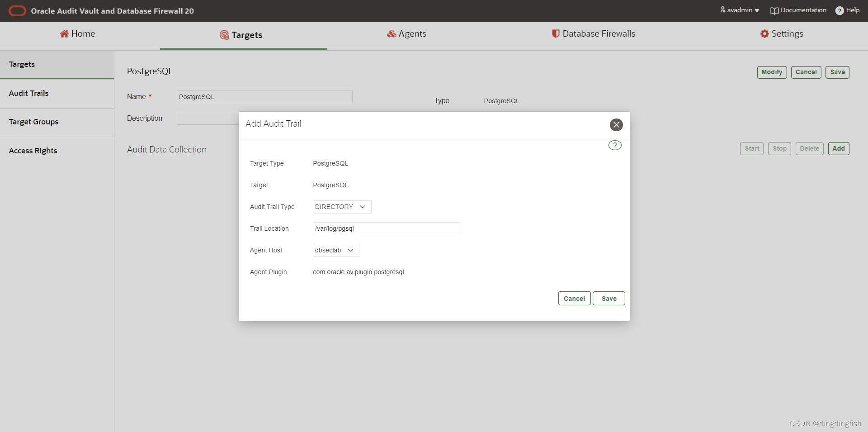Click the Help question mark icon
The width and height of the screenshot is (868, 432).
point(840,11)
